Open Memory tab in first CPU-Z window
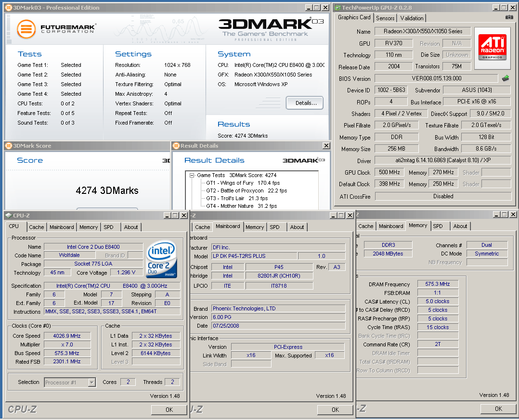Screen dimensions: 519x420 pyautogui.click(x=89, y=227)
